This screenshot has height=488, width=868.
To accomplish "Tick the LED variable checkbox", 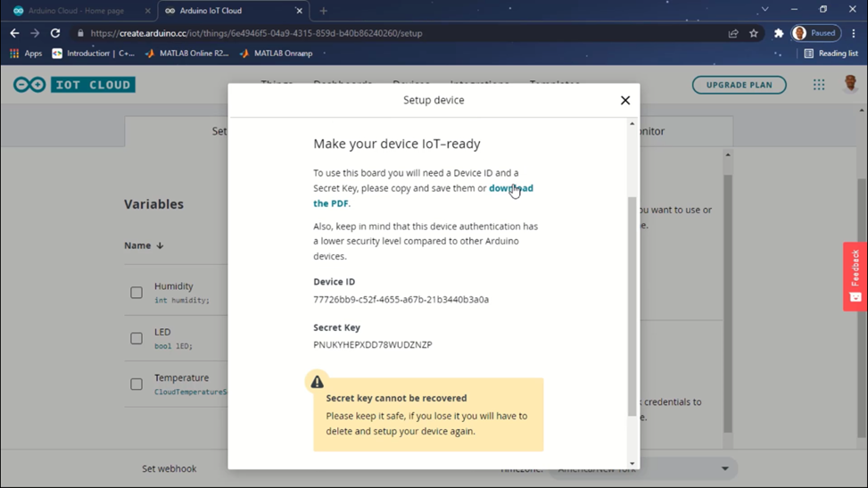I will (x=136, y=338).
